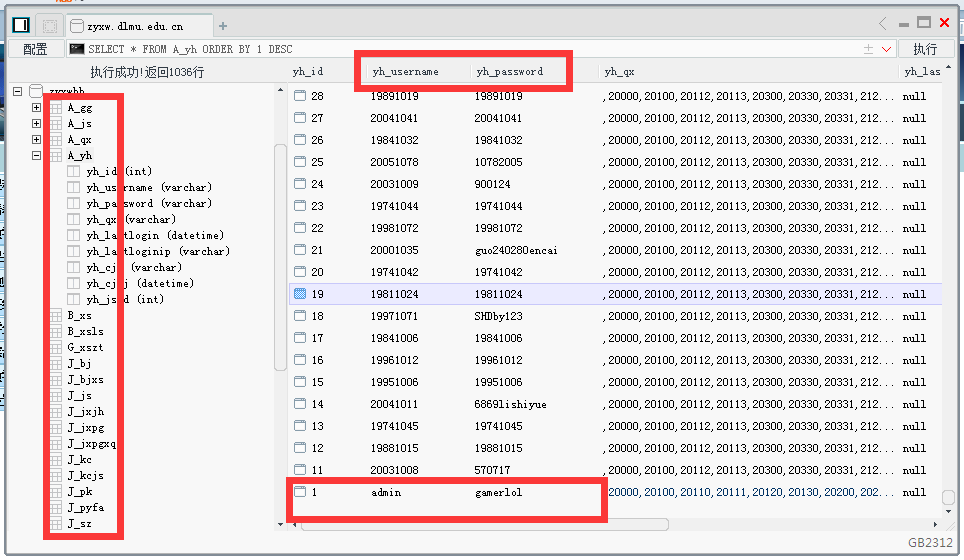Open the red query history dropdown arrow
The height and width of the screenshot is (560, 964).
[886, 49]
